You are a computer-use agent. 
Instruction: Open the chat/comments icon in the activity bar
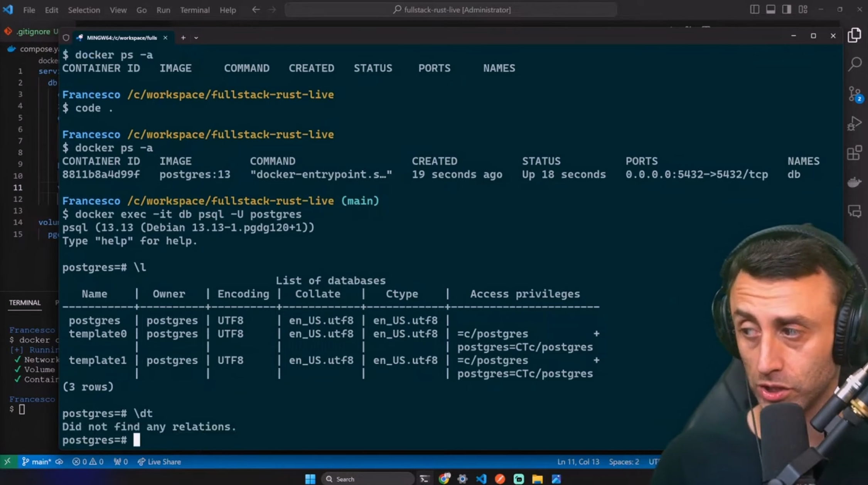coord(855,211)
